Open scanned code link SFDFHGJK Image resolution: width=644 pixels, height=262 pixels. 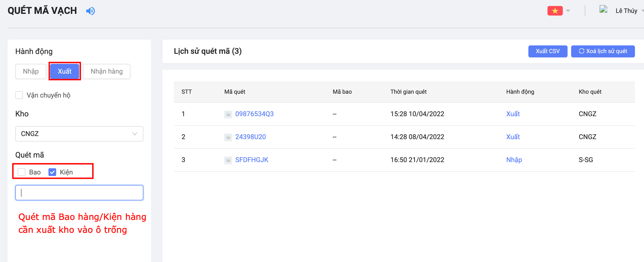point(252,160)
